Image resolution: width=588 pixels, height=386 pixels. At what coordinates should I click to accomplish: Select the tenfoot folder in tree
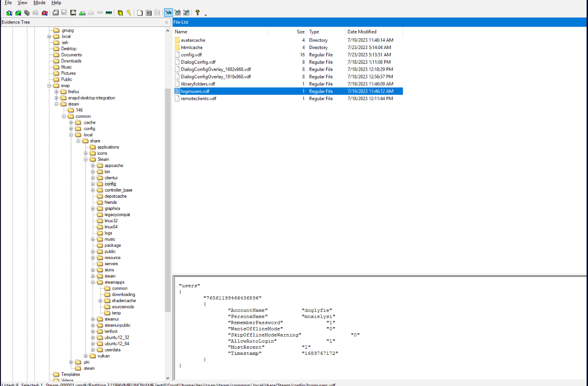click(111, 331)
